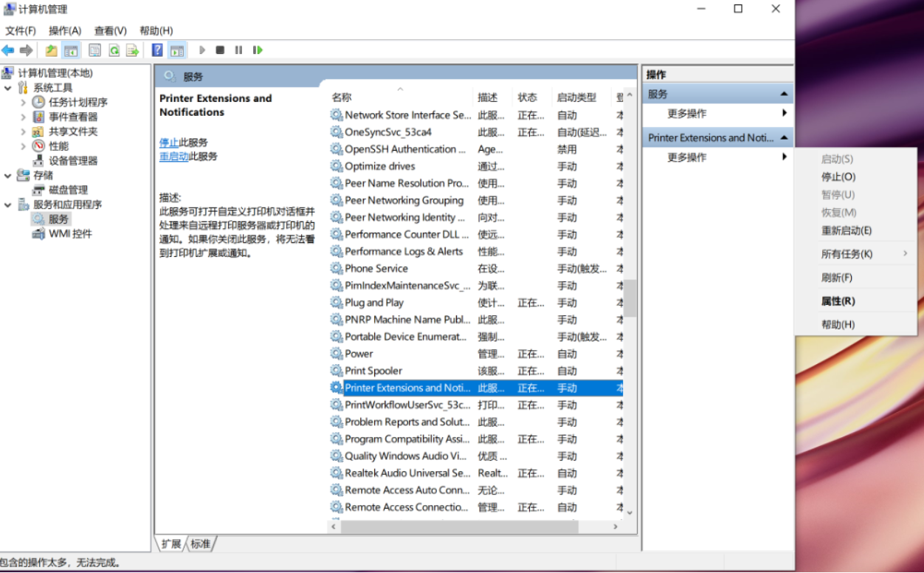Collapse the 系统工具 tree node
The image size is (924, 573).
pyautogui.click(x=8, y=88)
